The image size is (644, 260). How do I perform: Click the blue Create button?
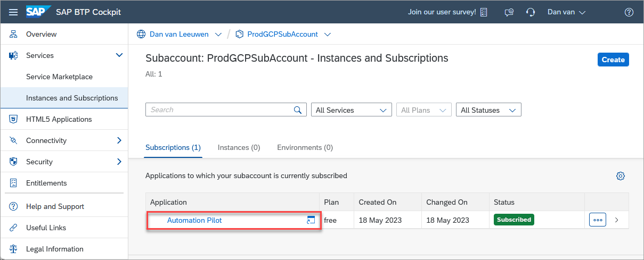point(613,60)
